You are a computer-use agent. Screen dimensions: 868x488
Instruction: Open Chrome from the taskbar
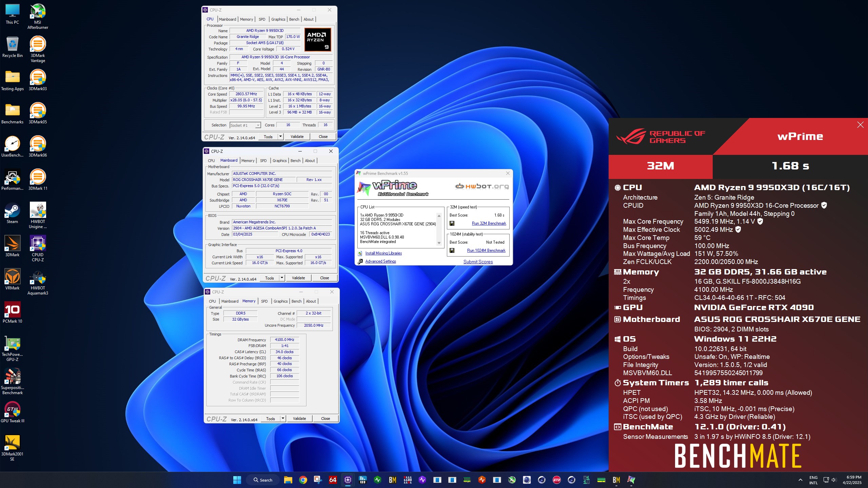[x=303, y=480]
